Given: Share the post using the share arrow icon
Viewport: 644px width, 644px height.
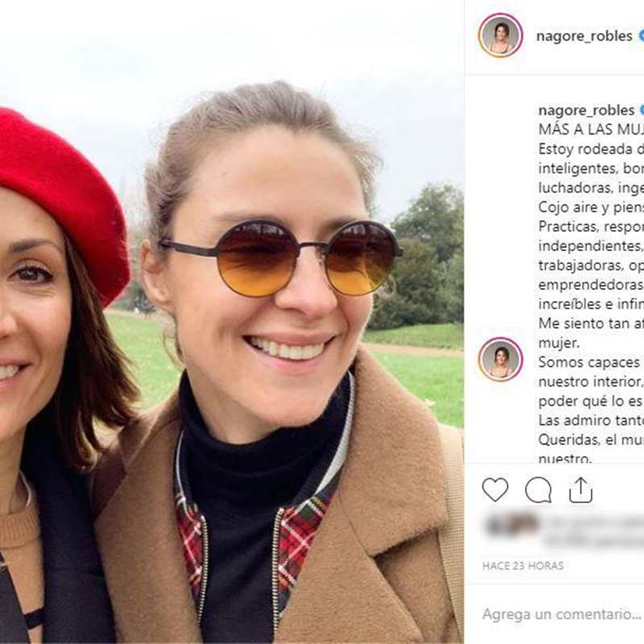Looking at the screenshot, I should (x=580, y=489).
